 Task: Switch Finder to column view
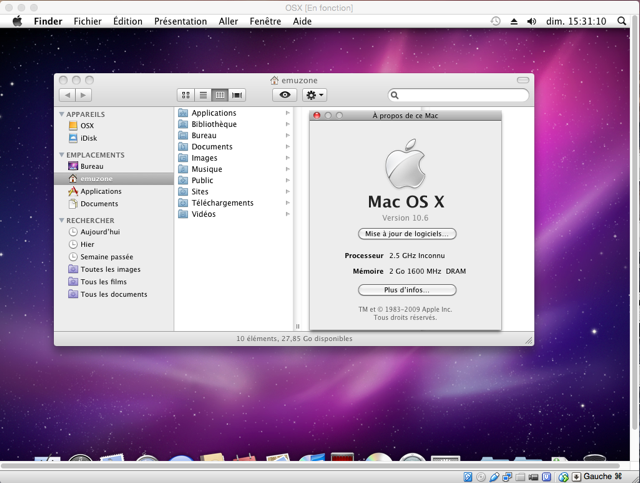220,95
